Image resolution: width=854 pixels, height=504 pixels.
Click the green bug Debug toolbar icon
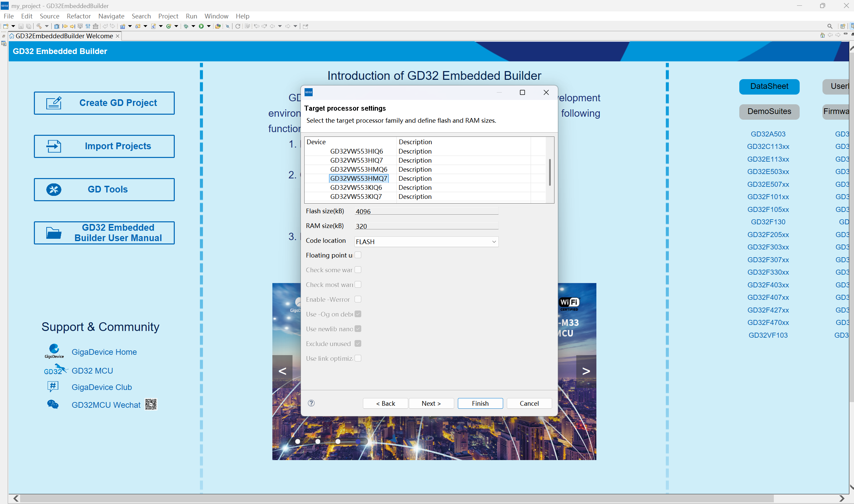click(x=186, y=26)
